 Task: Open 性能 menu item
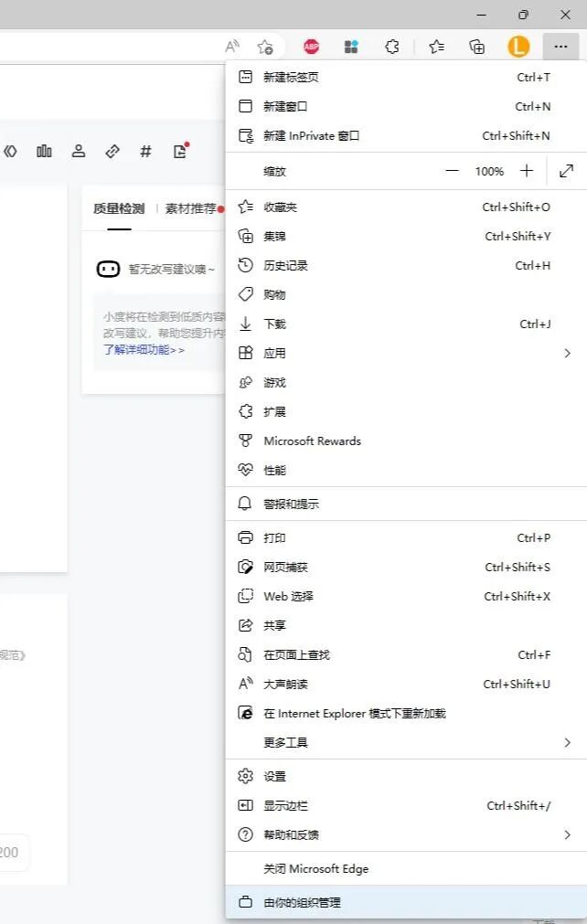(x=406, y=470)
